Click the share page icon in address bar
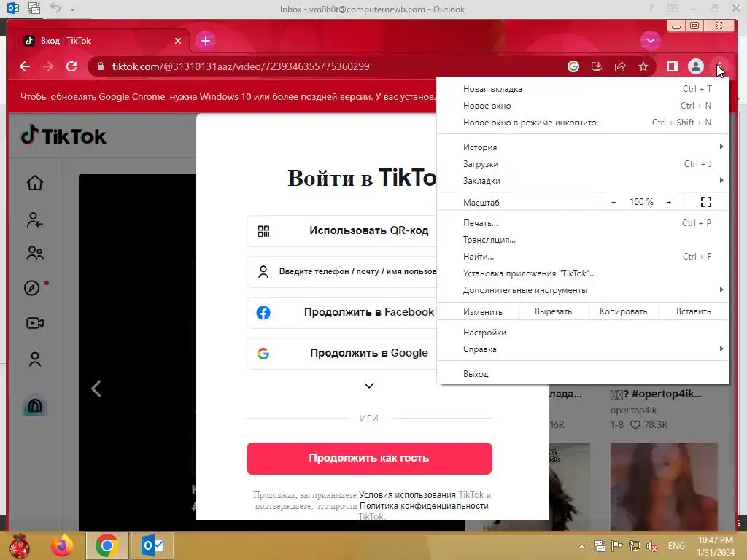 click(x=620, y=66)
